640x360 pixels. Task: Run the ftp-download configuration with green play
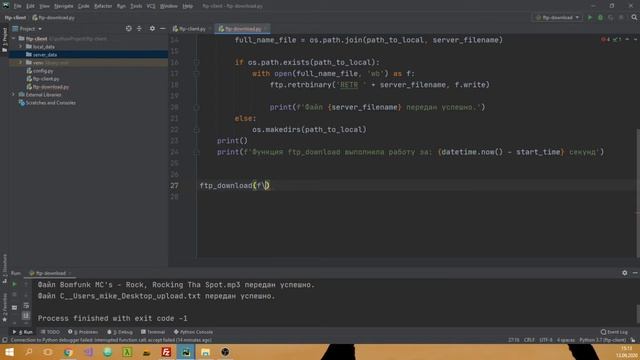coord(590,18)
